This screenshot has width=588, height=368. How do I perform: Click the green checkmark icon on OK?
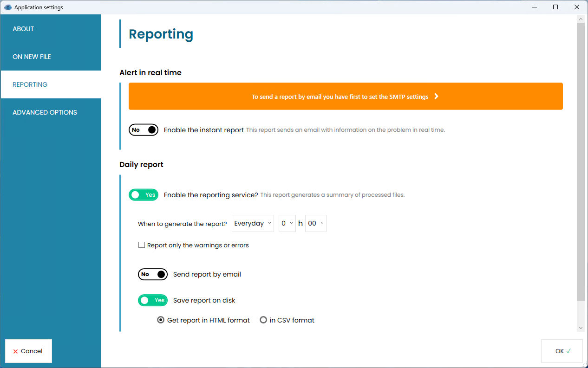[x=568, y=351]
